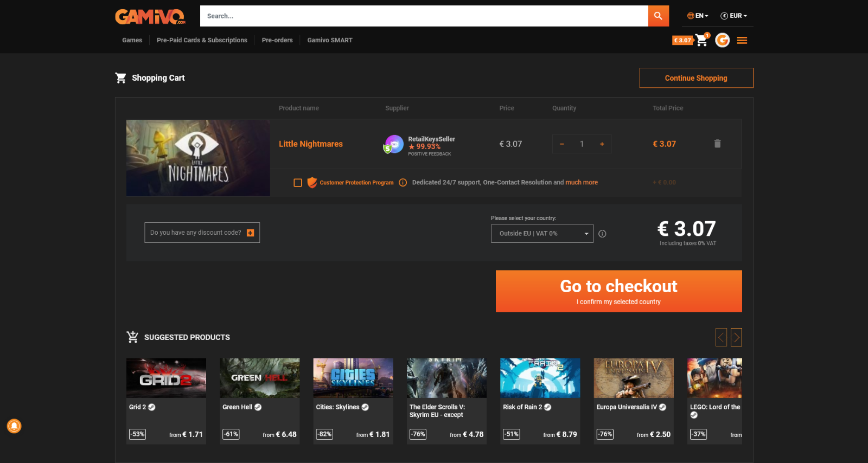Open Europa Universalis IV thumbnail

tap(634, 378)
